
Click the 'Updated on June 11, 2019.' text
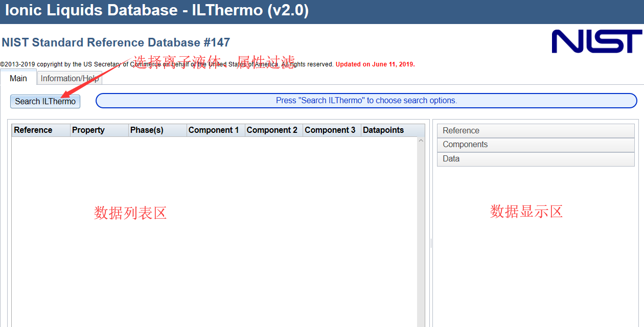(x=375, y=64)
